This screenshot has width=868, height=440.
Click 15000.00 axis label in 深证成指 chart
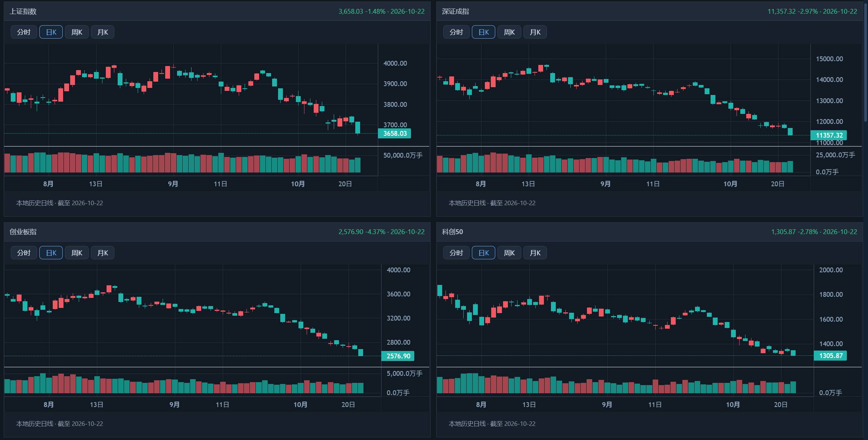(x=829, y=59)
